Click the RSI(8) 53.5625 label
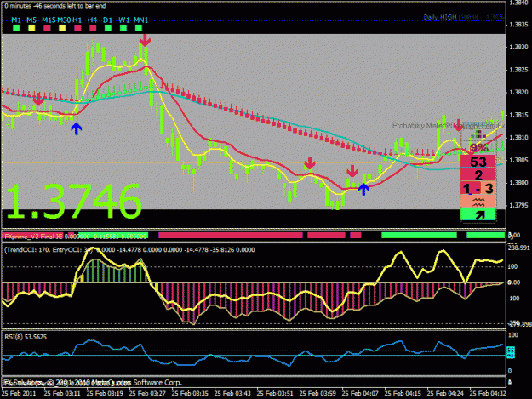 [26, 337]
